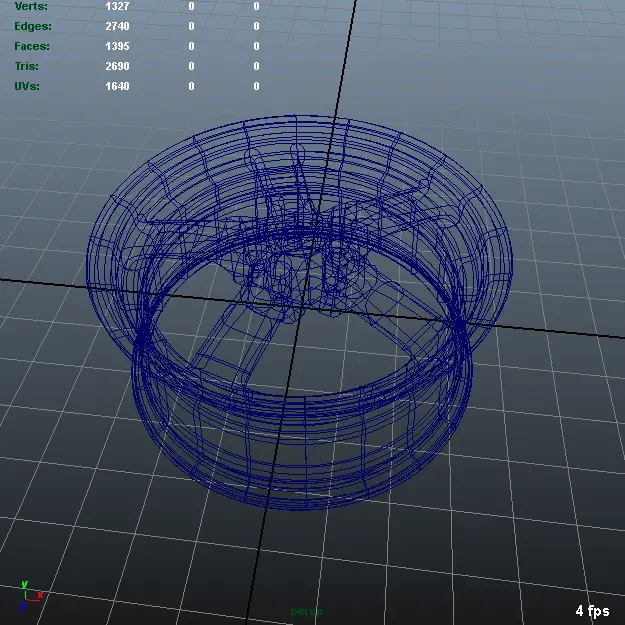This screenshot has height=625, width=625.
Task: Click the triangle count value 2690
Action: [117, 66]
